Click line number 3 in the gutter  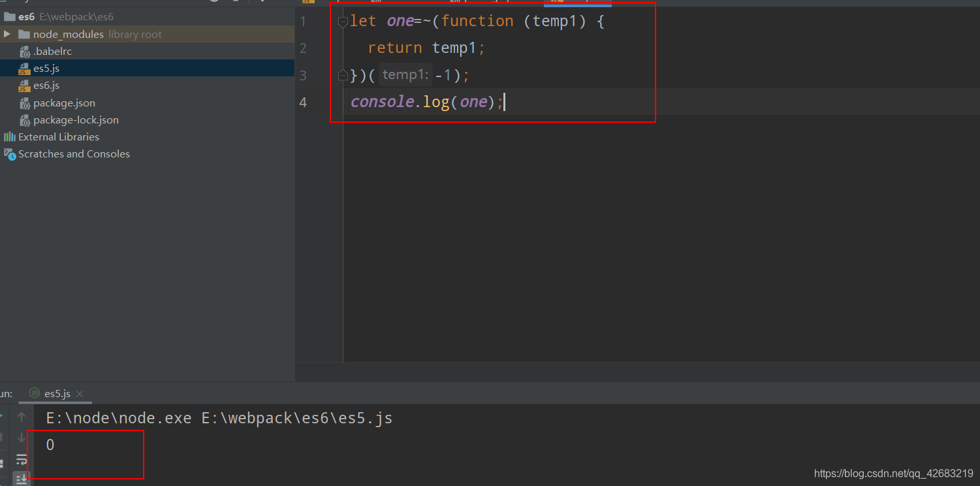[303, 76]
